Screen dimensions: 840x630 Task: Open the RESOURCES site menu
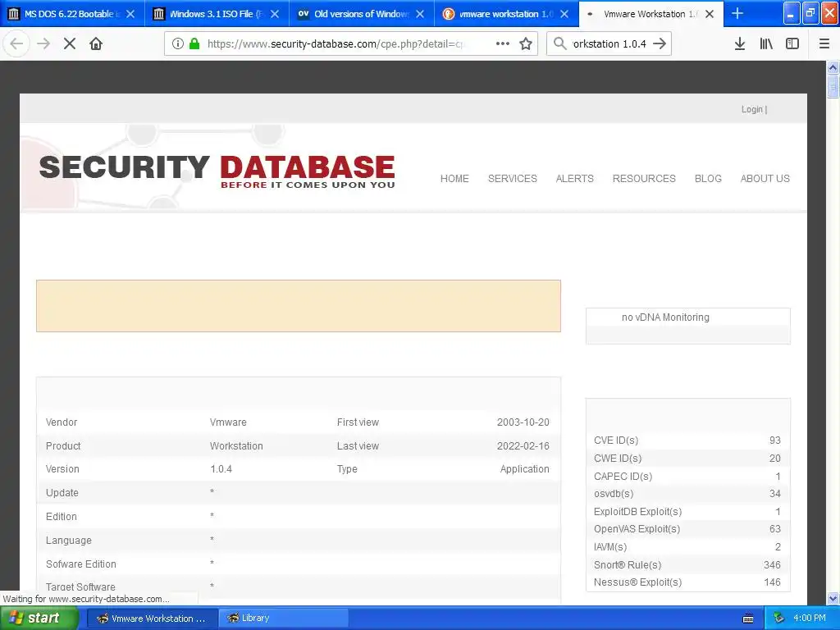(x=644, y=178)
